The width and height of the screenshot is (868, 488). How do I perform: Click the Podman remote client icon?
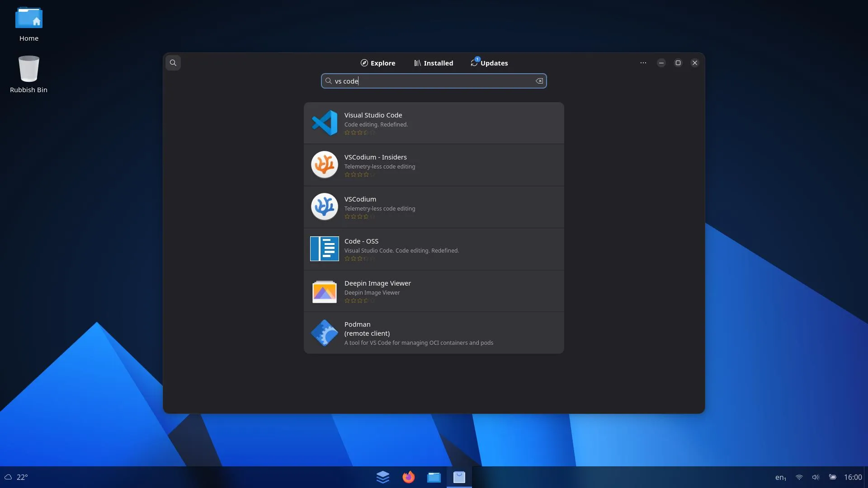pyautogui.click(x=325, y=333)
